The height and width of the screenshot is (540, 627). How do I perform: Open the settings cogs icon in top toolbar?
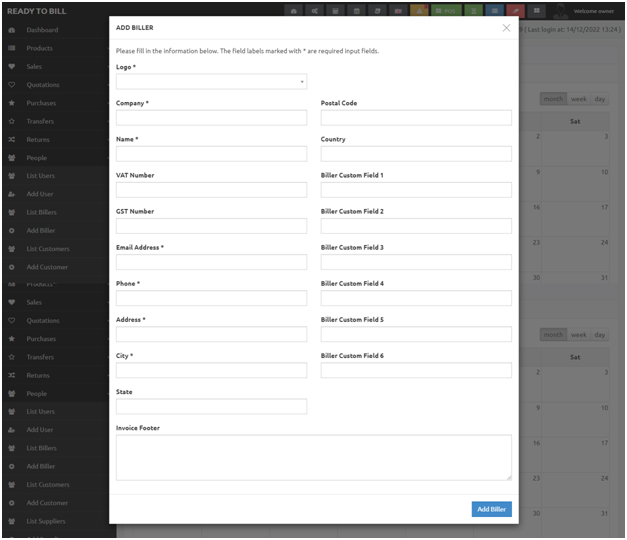[315, 11]
